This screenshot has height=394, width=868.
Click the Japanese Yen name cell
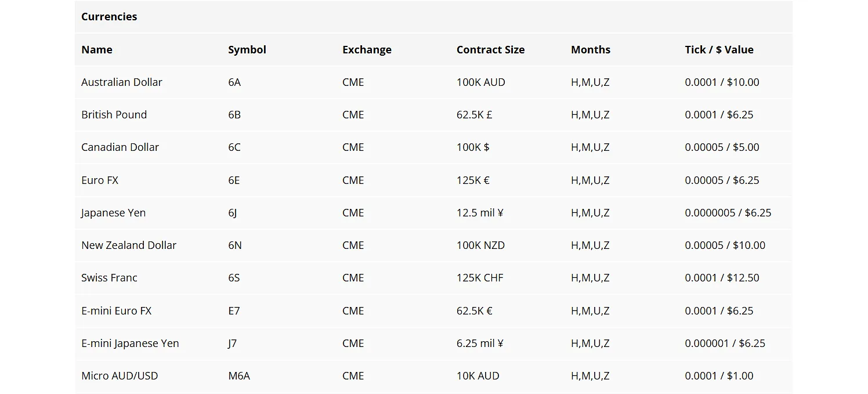(x=114, y=213)
